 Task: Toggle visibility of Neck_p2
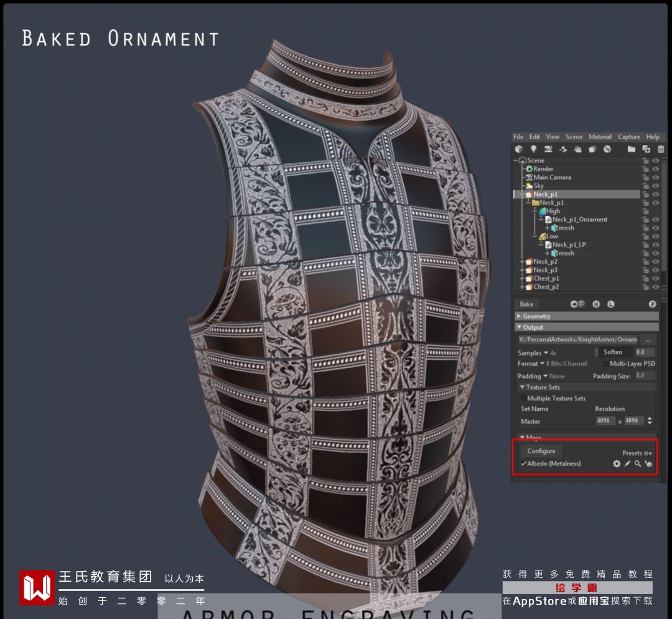(x=656, y=262)
